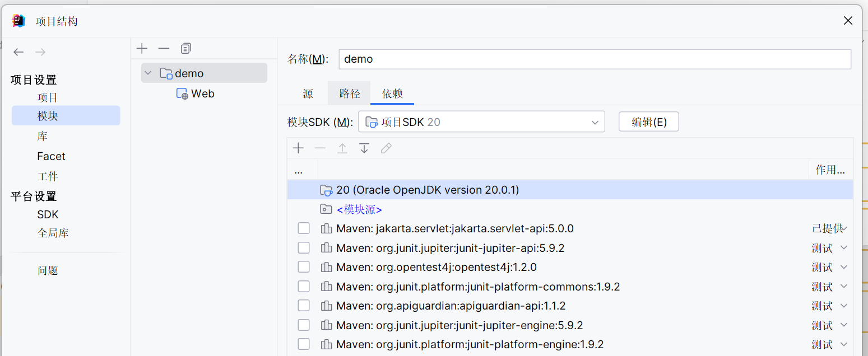This screenshot has height=356, width=868.
Task: Open the 问题 section
Action: tap(48, 271)
